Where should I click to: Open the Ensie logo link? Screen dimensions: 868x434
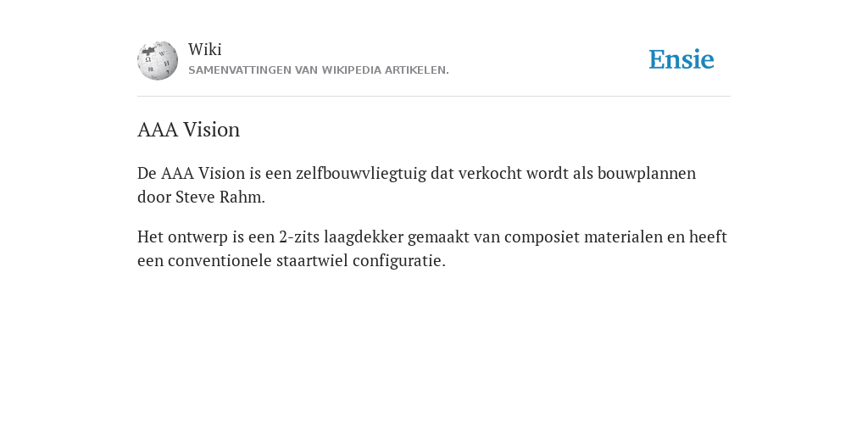point(682,59)
